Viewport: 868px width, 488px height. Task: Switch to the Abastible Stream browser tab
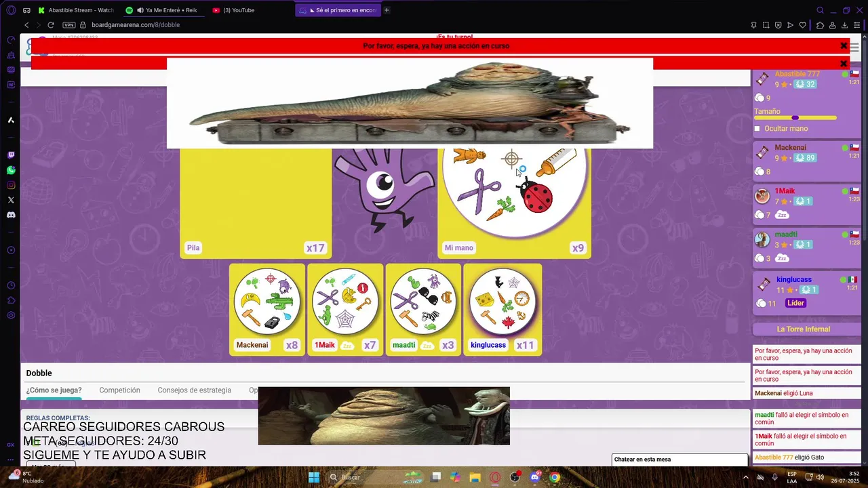(x=76, y=10)
